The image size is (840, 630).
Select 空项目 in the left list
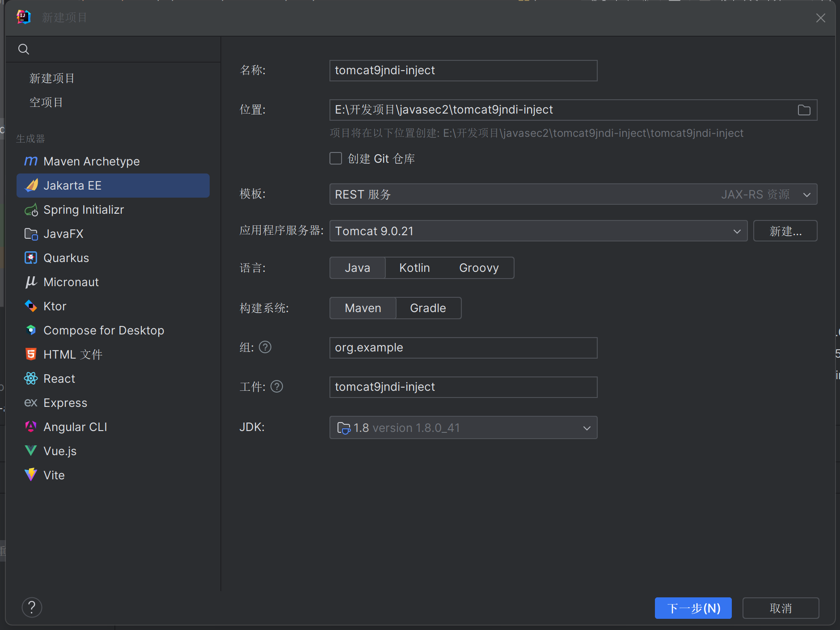[46, 102]
